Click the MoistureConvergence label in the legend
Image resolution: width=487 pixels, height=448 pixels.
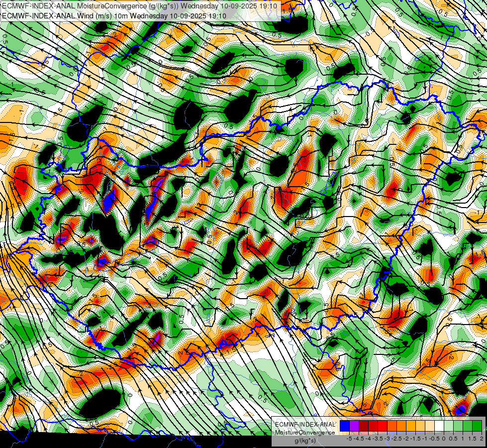[x=305, y=433]
